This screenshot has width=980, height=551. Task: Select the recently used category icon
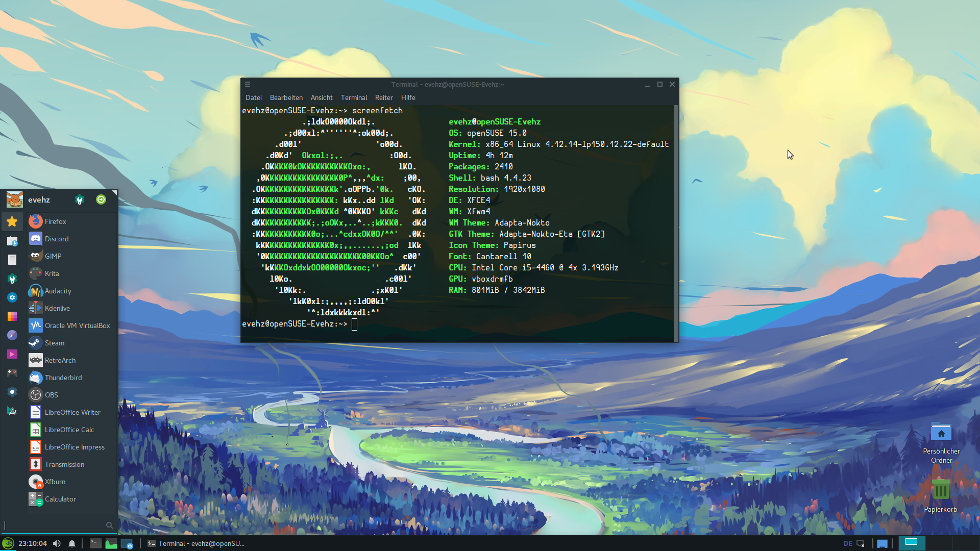pos(12,240)
